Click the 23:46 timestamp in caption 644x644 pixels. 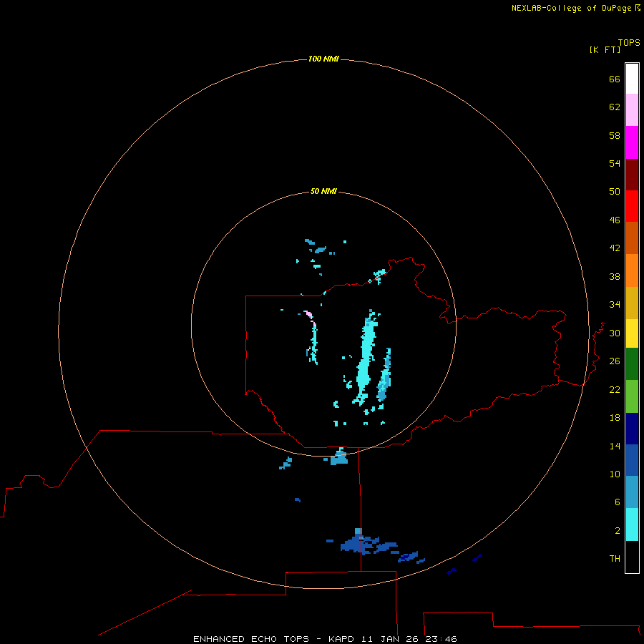click(441, 639)
